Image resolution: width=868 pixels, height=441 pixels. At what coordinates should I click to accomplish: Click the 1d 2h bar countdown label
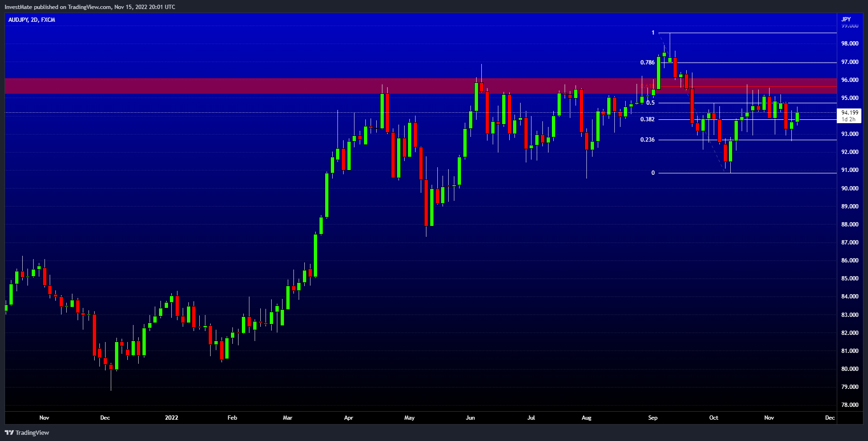[849, 119]
